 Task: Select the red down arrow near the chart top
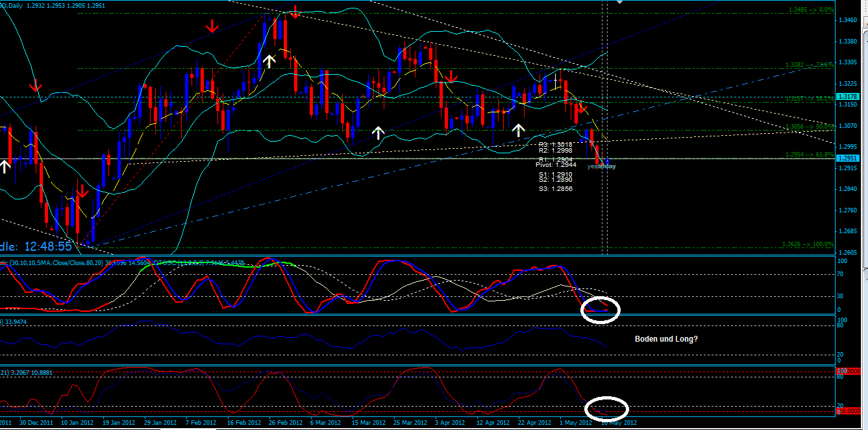pos(296,11)
